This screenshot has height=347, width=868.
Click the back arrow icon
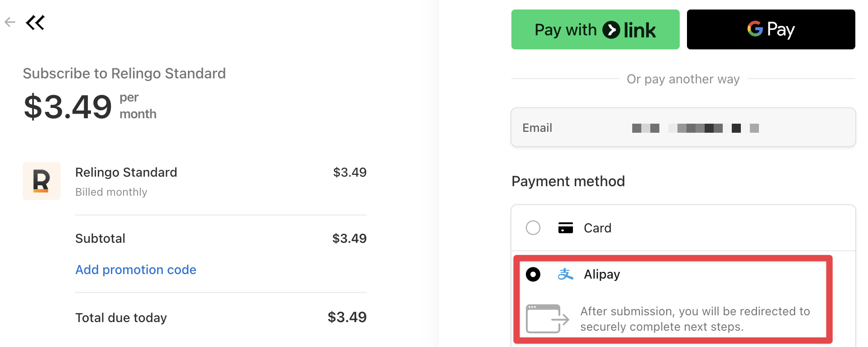pyautogui.click(x=10, y=22)
